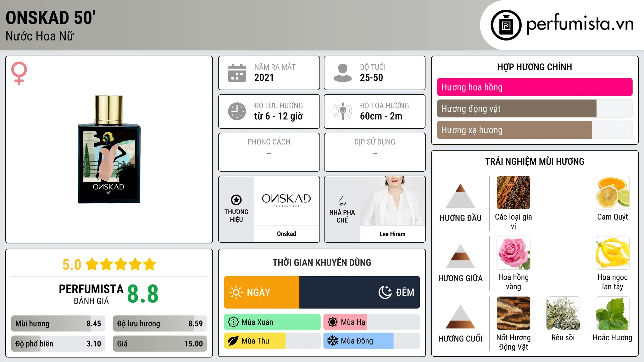The height and width of the screenshot is (362, 644).
Task: Click the Hương động vật accord bar
Action: (535, 108)
